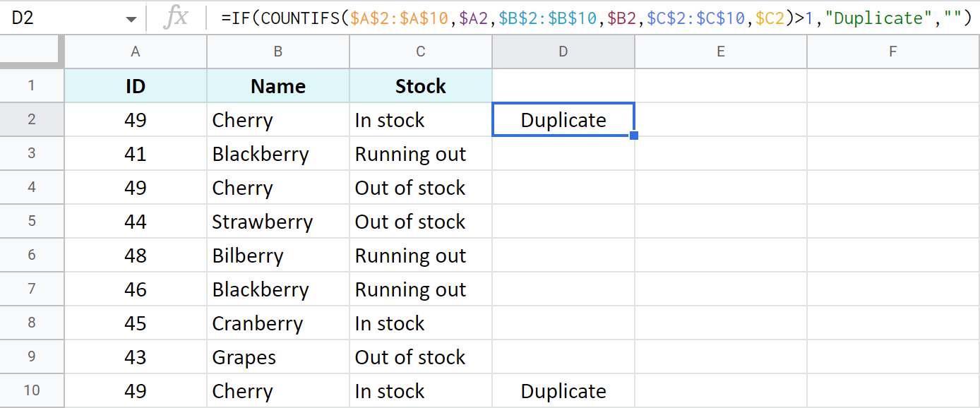
Task: Click the blue fill handle of cell D2
Action: [x=633, y=136]
